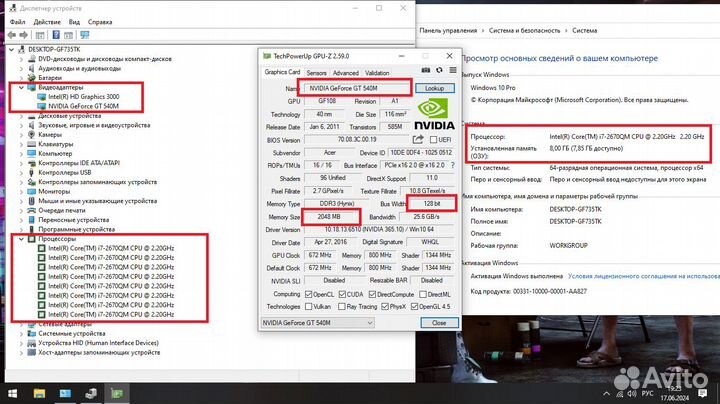Click the GPU-Z Close button
The width and height of the screenshot is (720, 404).
[x=439, y=323]
